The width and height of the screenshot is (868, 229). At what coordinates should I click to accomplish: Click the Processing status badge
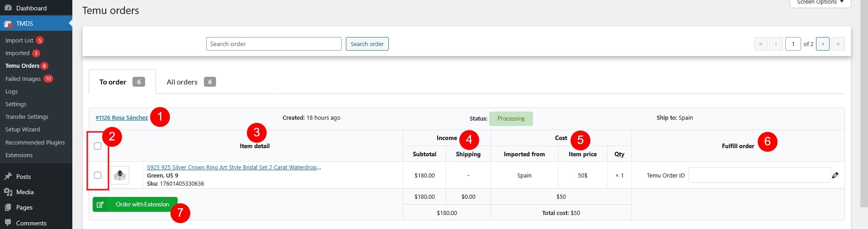click(511, 118)
